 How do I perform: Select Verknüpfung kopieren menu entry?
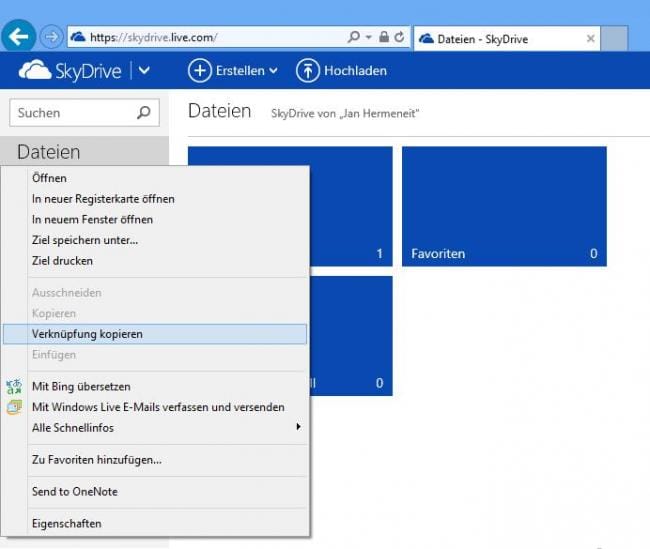(155, 334)
